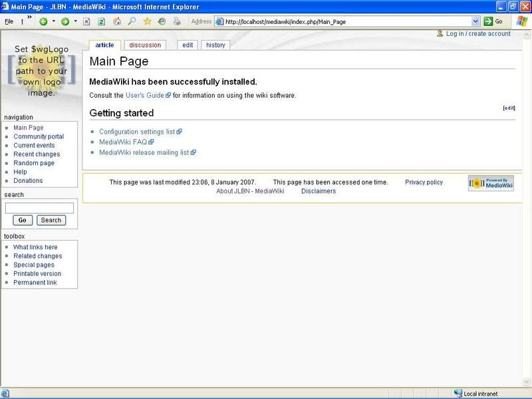View the history tab
The image size is (532, 399).
[215, 45]
